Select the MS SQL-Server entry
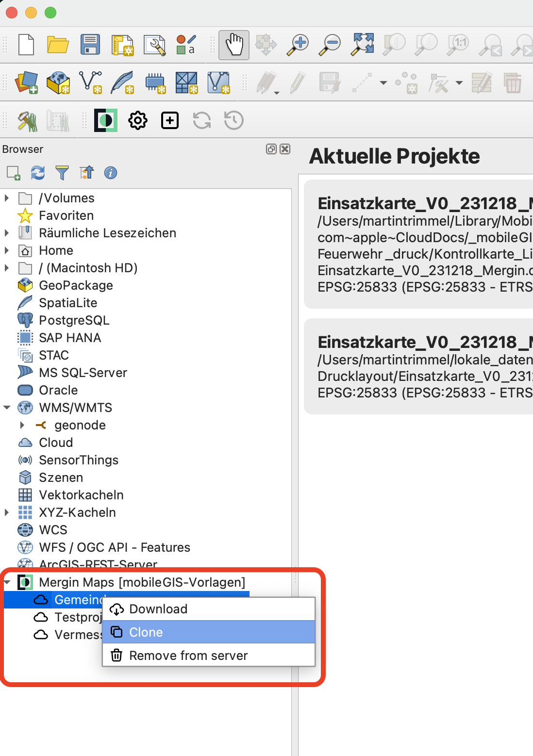Viewport: 533px width, 756px height. coord(83,373)
